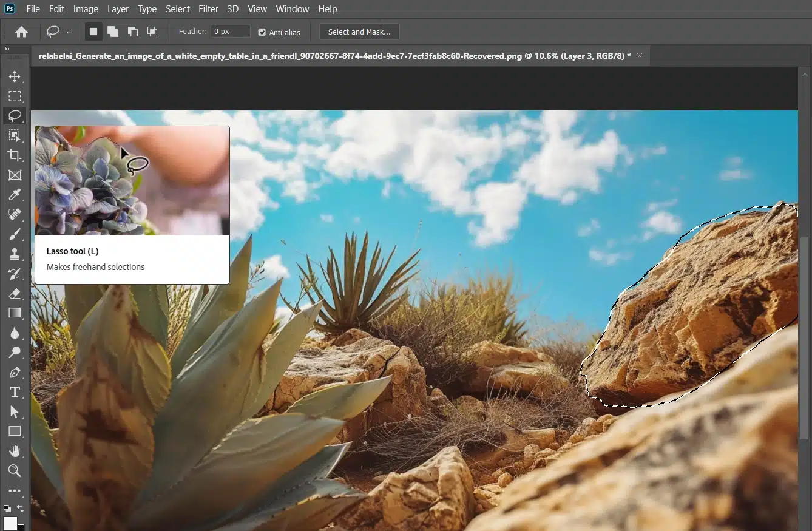
Task: Click the 'Feather:' label
Action: 193,32
